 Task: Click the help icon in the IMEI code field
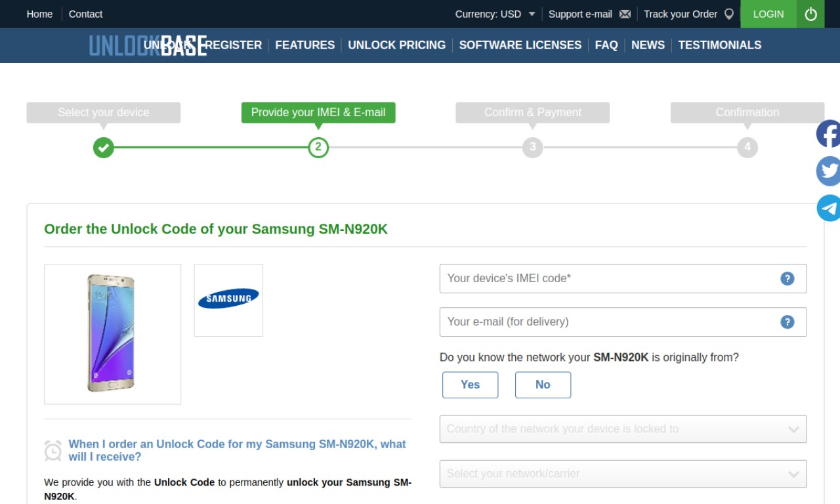(787, 278)
